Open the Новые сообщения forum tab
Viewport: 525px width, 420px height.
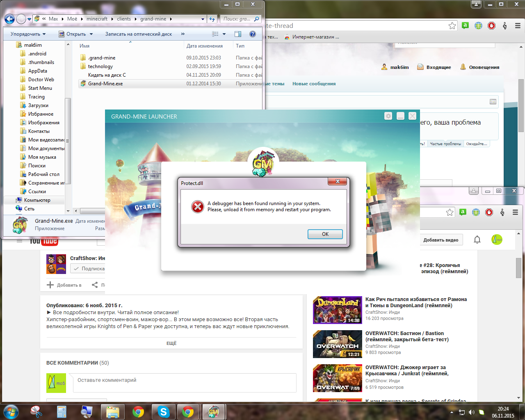coord(314,84)
